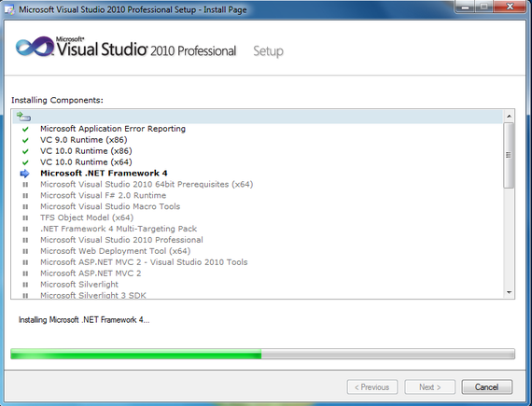Click the Visual Studio infinity logo
532x406 pixels.
tap(35, 47)
